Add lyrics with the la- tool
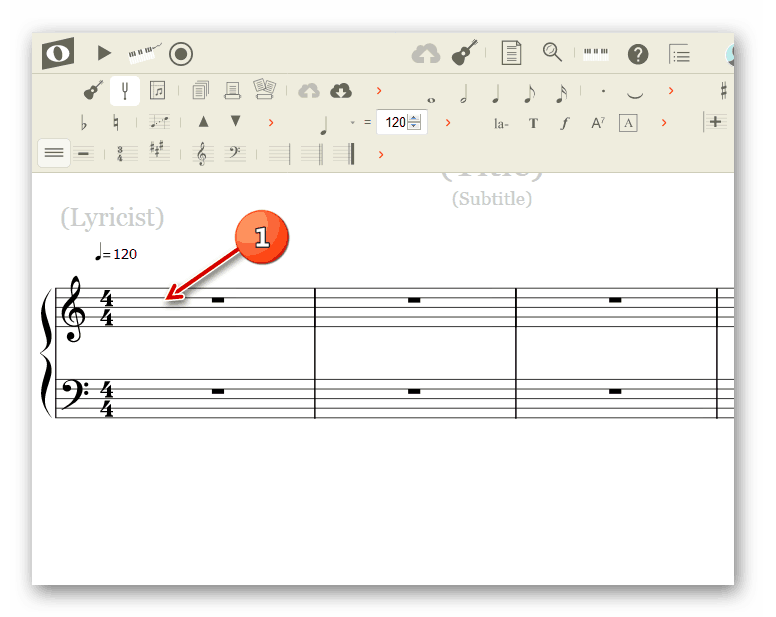Screen dimensions: 776x617 [501, 124]
